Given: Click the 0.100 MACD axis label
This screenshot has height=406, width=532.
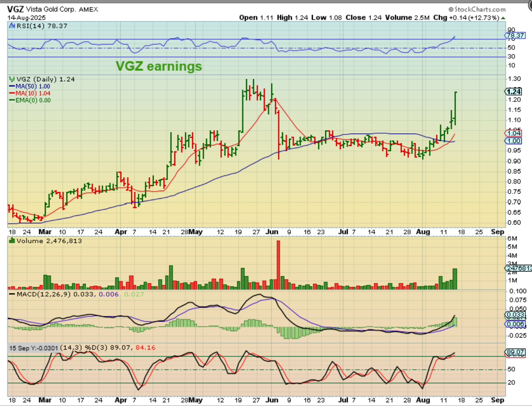Looking at the screenshot, I should tap(517, 291).
